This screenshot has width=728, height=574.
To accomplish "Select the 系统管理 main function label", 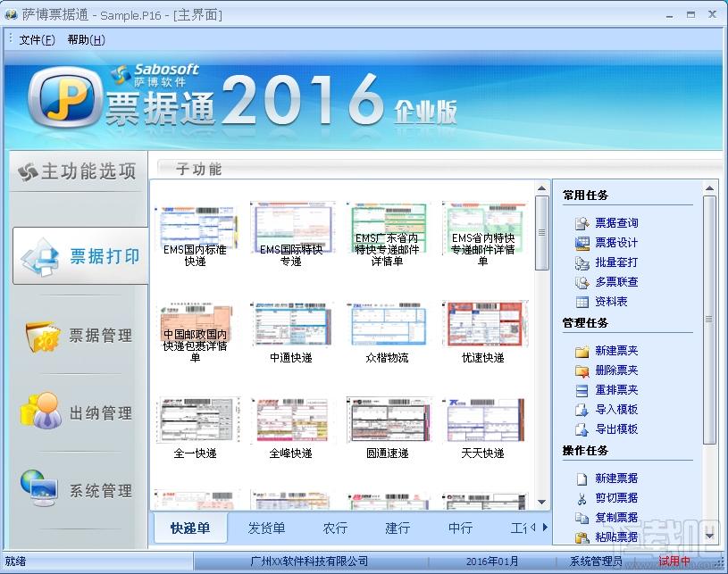I will point(101,491).
